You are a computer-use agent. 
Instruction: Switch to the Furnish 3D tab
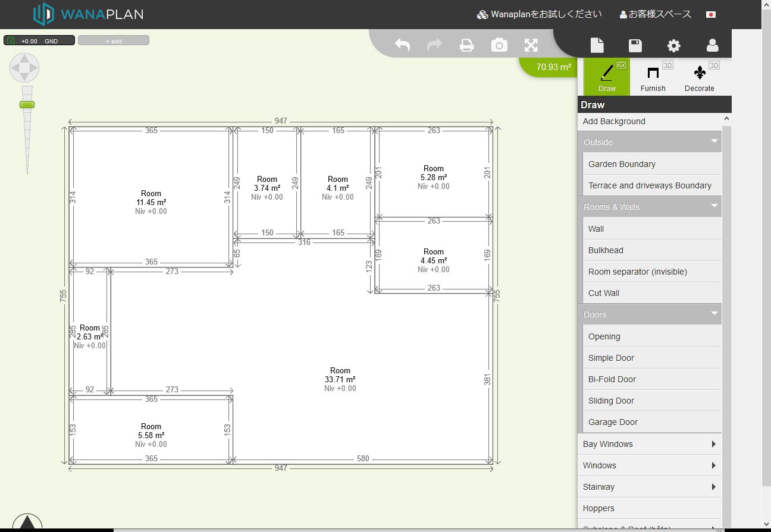click(653, 77)
